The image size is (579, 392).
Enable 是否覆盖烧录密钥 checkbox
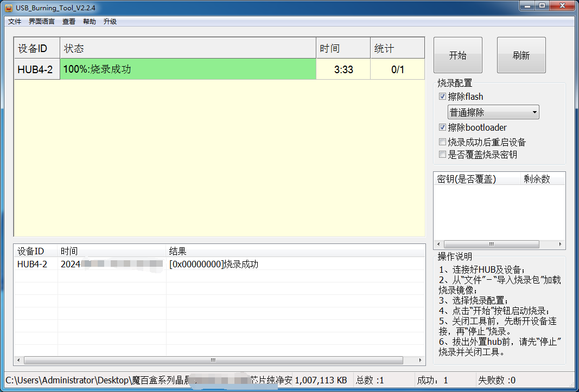pos(443,155)
